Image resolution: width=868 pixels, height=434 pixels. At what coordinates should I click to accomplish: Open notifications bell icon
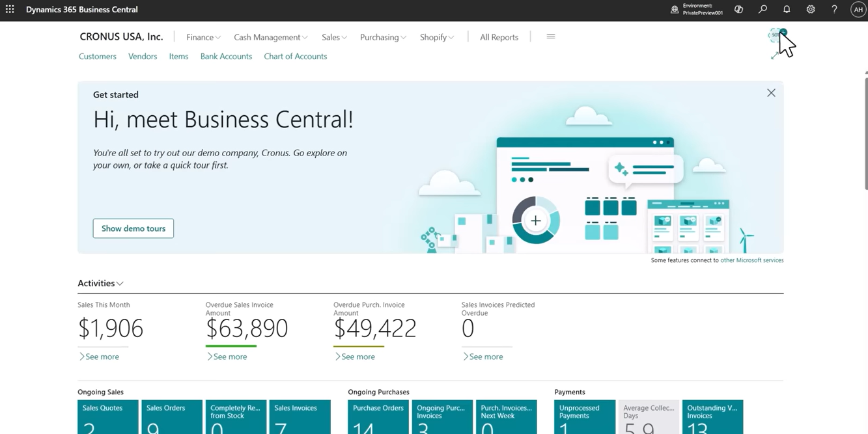point(787,9)
